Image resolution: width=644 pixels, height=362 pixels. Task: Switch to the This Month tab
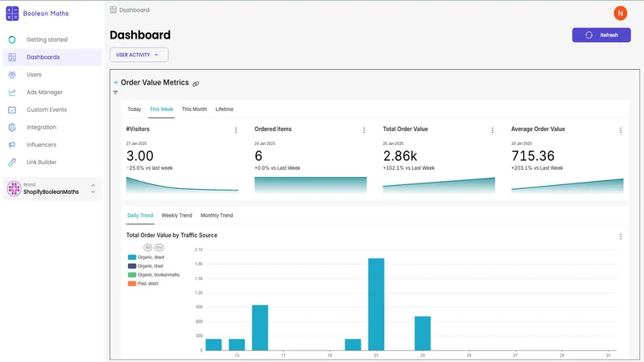click(194, 109)
